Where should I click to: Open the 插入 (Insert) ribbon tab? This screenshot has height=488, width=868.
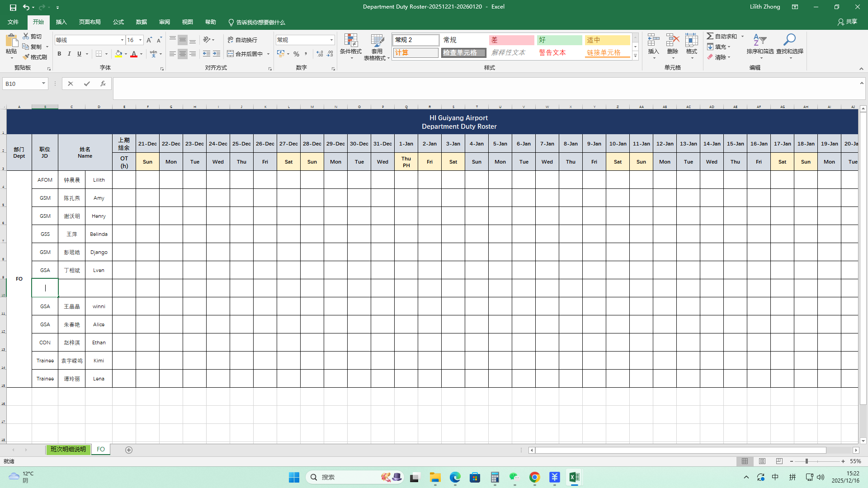click(x=61, y=22)
